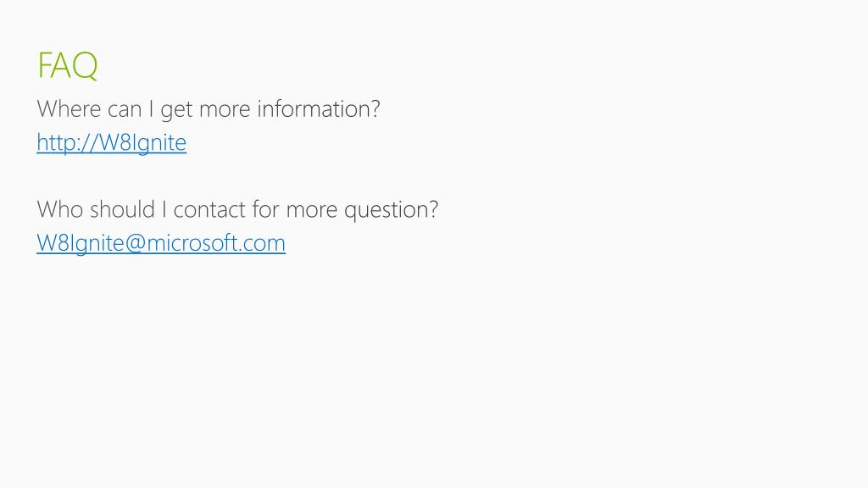Click the word 'can' in first question
Image resolution: width=868 pixels, height=488 pixels.
[x=125, y=110]
